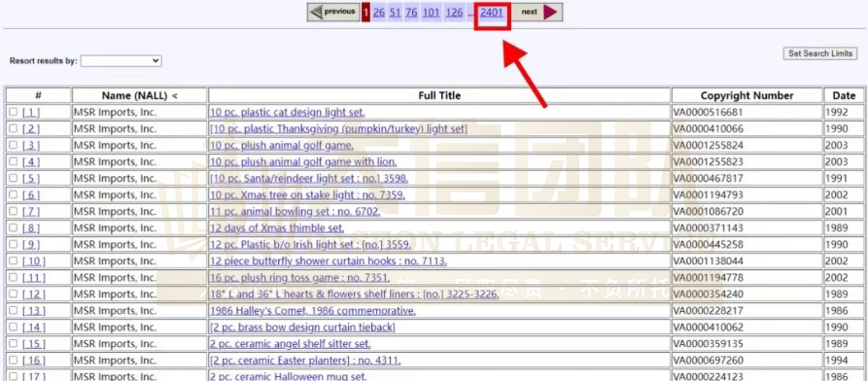The width and height of the screenshot is (868, 381).
Task: Open results page starting at 101
Action: click(x=431, y=13)
